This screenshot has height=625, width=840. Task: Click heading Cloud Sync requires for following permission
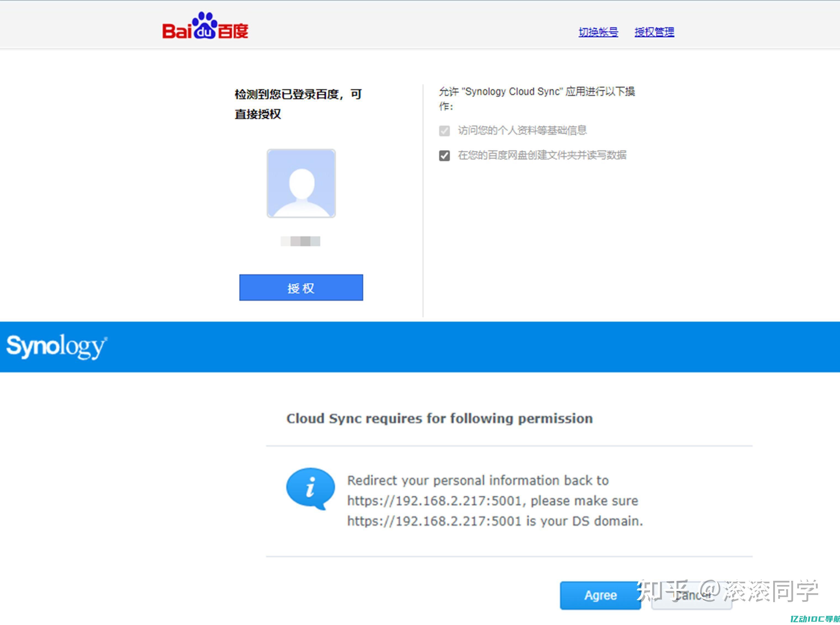coord(440,418)
